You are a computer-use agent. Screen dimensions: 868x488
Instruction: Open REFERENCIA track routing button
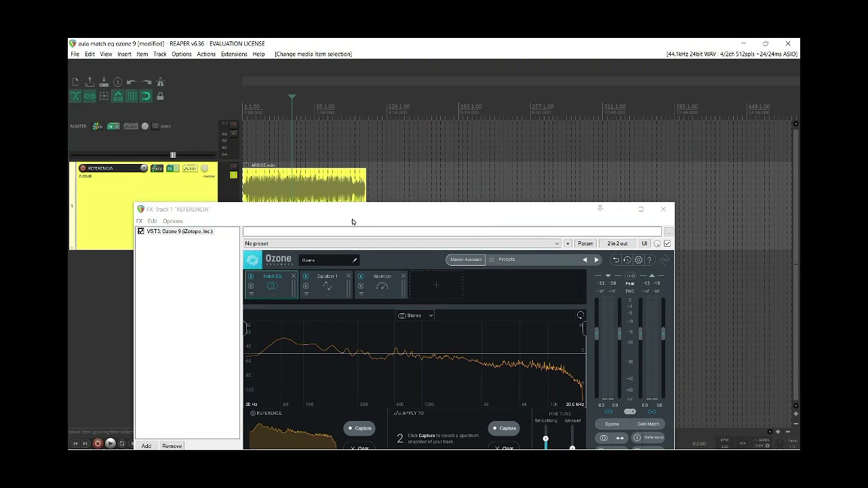point(157,168)
